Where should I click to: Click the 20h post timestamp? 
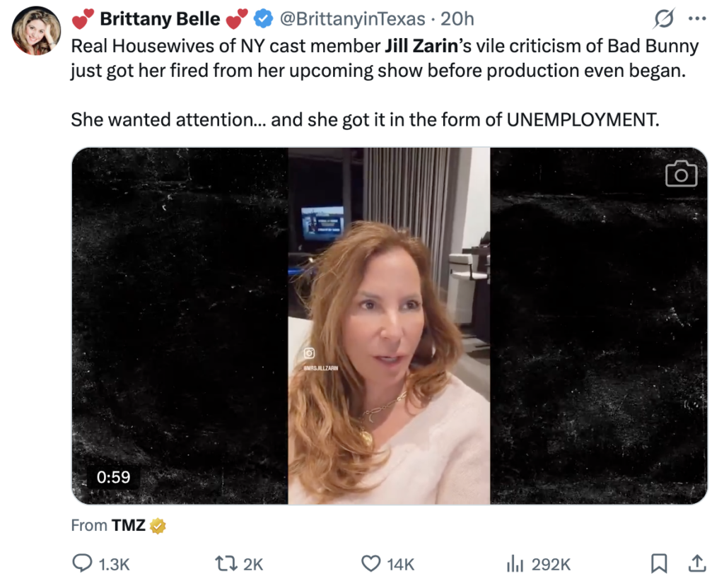pyautogui.click(x=457, y=19)
